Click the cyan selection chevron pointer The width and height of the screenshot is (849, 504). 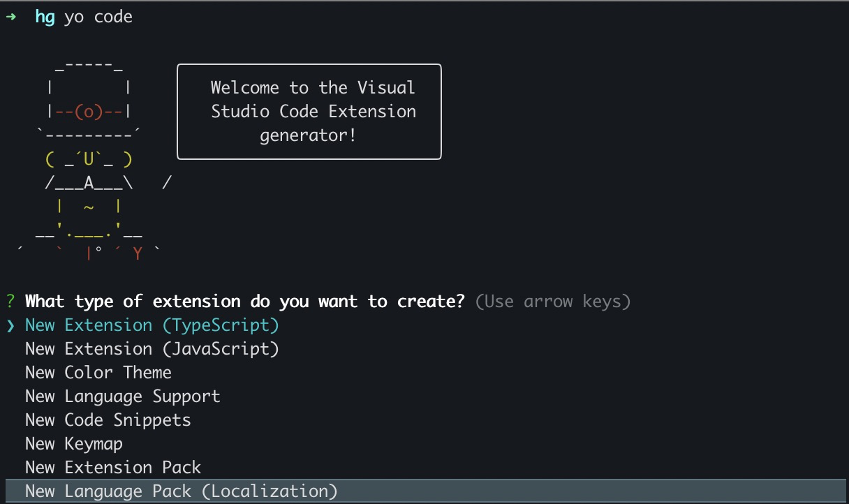pyautogui.click(x=10, y=325)
